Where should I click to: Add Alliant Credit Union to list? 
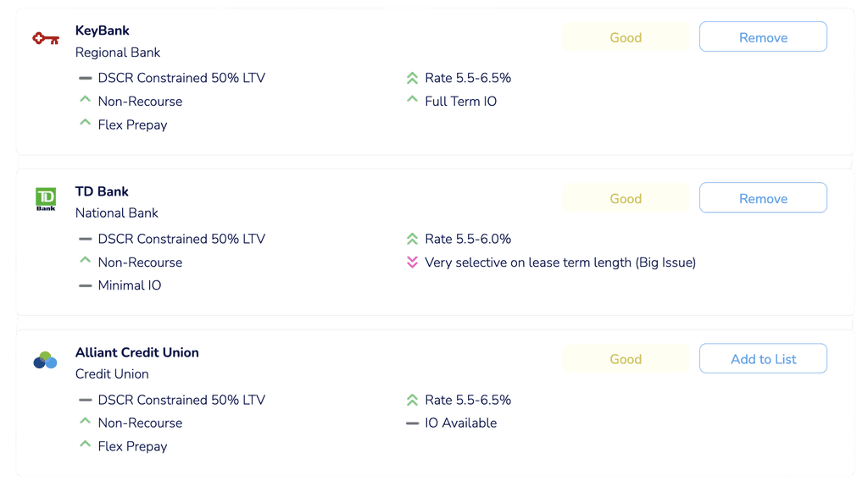[x=763, y=359]
